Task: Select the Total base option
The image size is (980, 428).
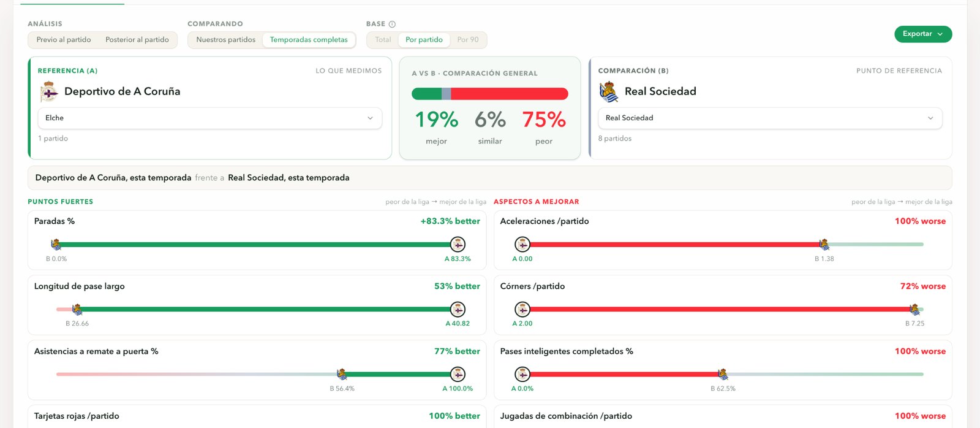Action: point(383,40)
